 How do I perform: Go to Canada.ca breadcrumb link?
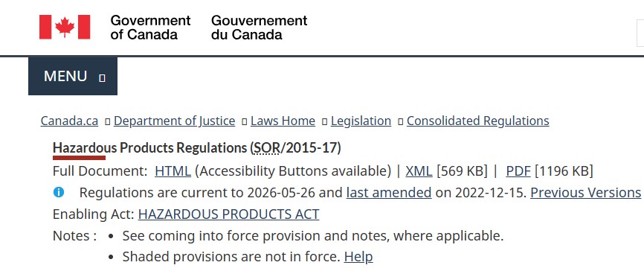(69, 121)
